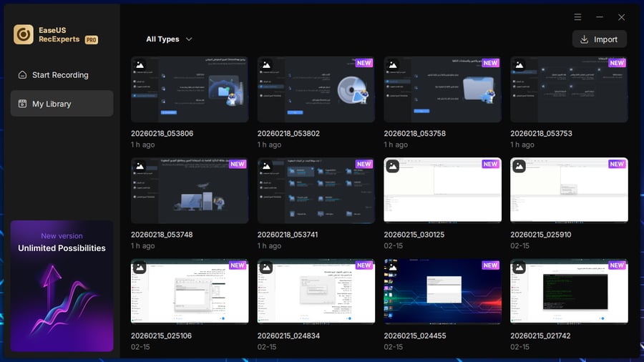This screenshot has height=362, width=644.
Task: Open thumbnail 20260215_024455
Action: click(x=443, y=291)
